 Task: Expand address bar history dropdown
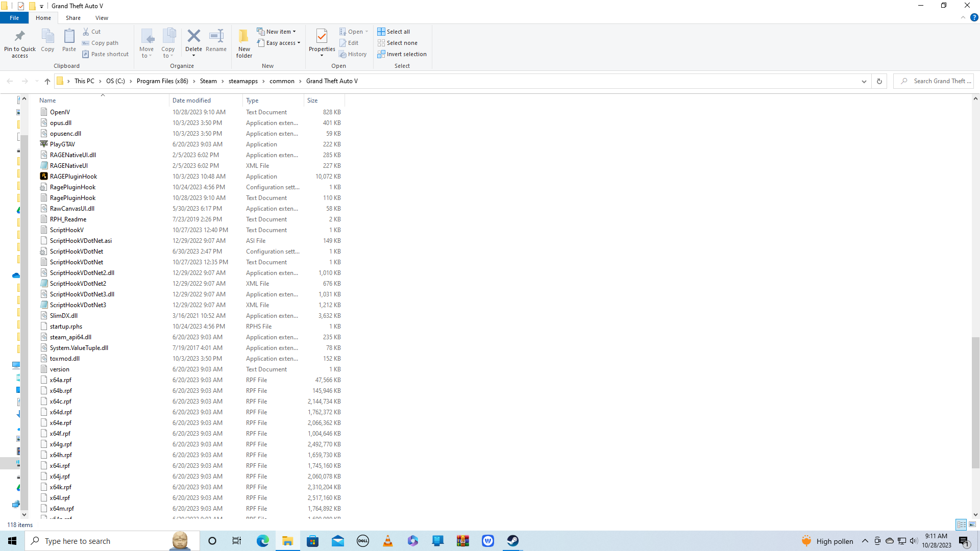coord(864,81)
